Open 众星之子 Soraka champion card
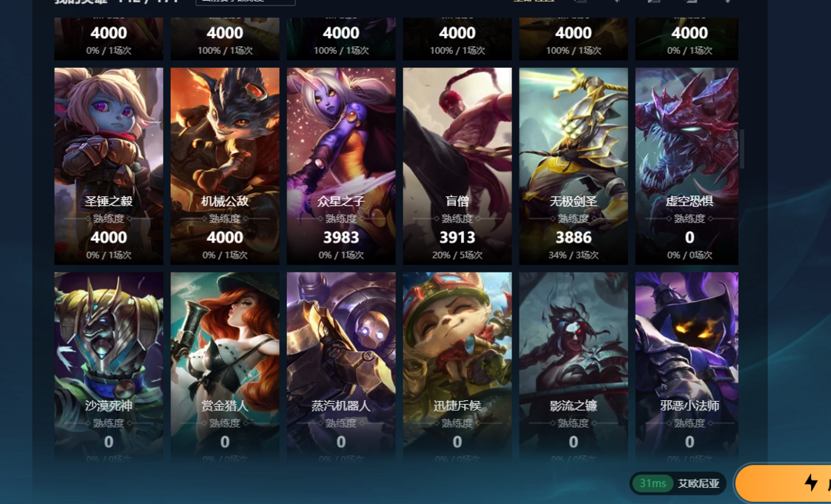 pos(341,166)
